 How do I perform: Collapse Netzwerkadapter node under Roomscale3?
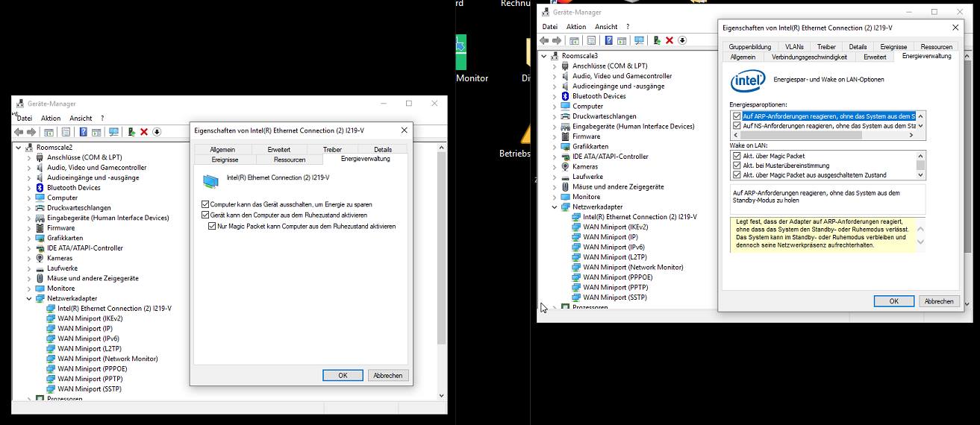[x=555, y=207]
